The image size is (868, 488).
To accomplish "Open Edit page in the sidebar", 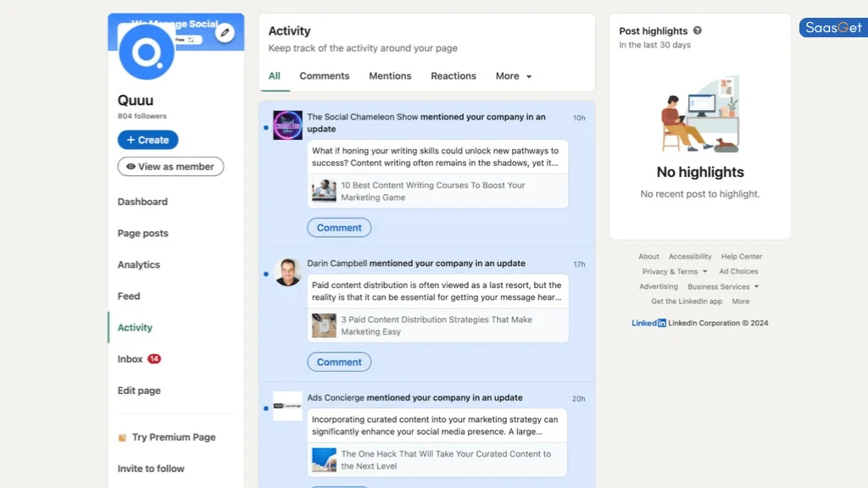I will coord(139,391).
